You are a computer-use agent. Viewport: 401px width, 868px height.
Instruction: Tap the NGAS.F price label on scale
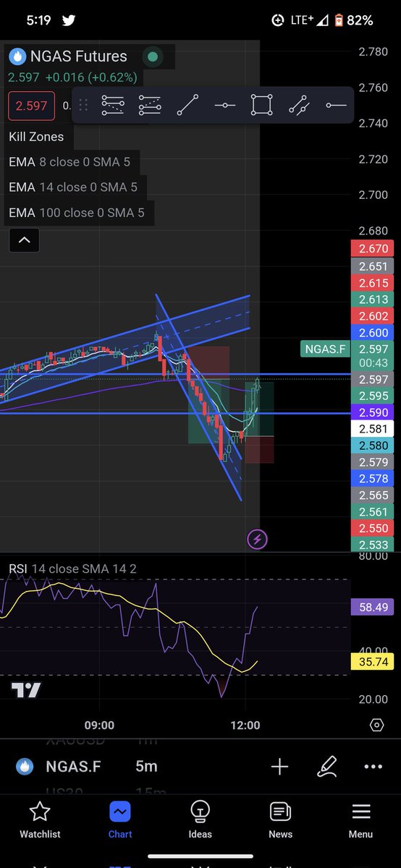[324, 349]
